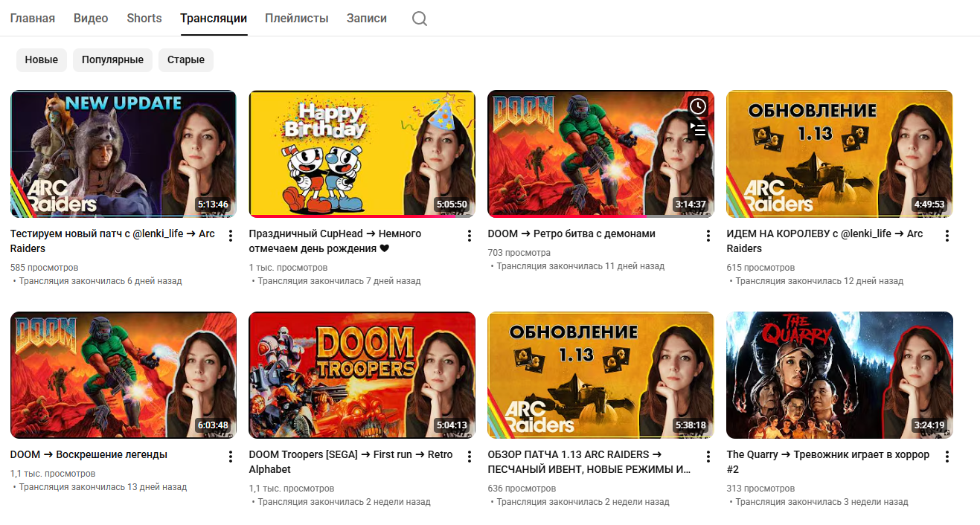Switch to the Shorts tab
980x525 pixels.
[144, 18]
